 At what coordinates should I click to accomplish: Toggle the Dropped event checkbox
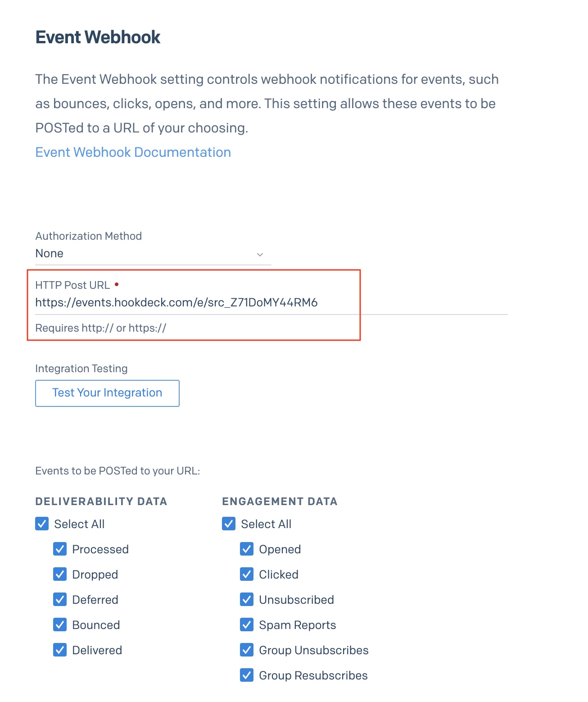(60, 574)
